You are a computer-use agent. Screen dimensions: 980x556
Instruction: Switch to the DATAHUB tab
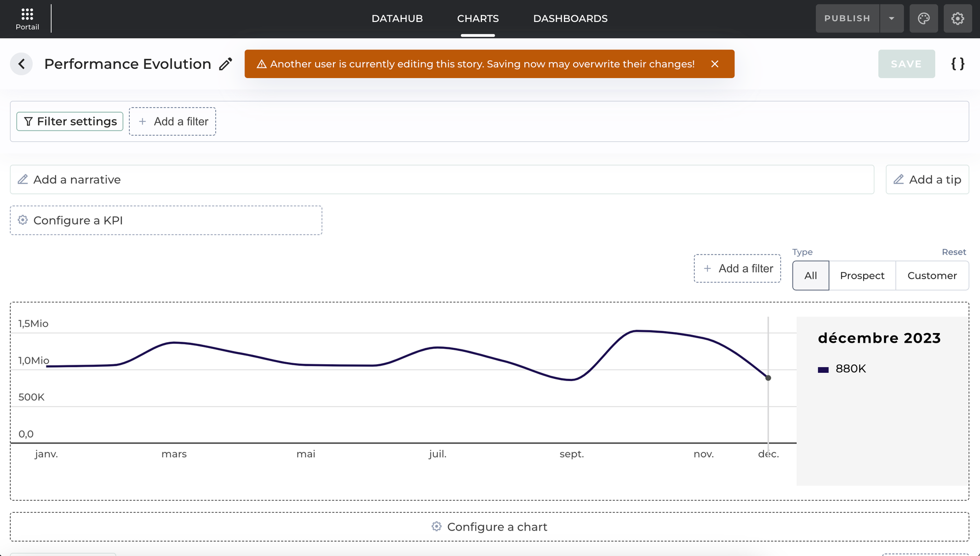pos(397,19)
